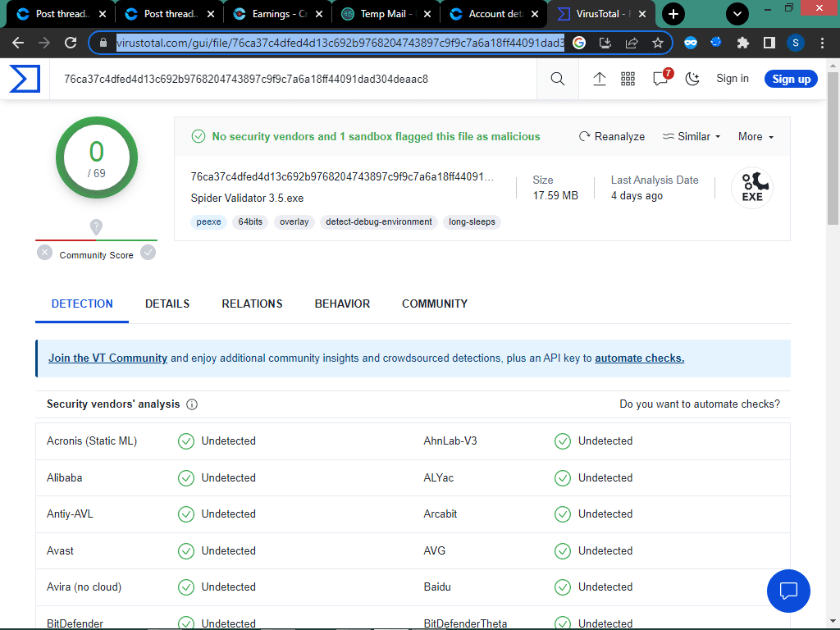Expand the Similar dropdown
This screenshot has height=630, width=840.
(691, 136)
